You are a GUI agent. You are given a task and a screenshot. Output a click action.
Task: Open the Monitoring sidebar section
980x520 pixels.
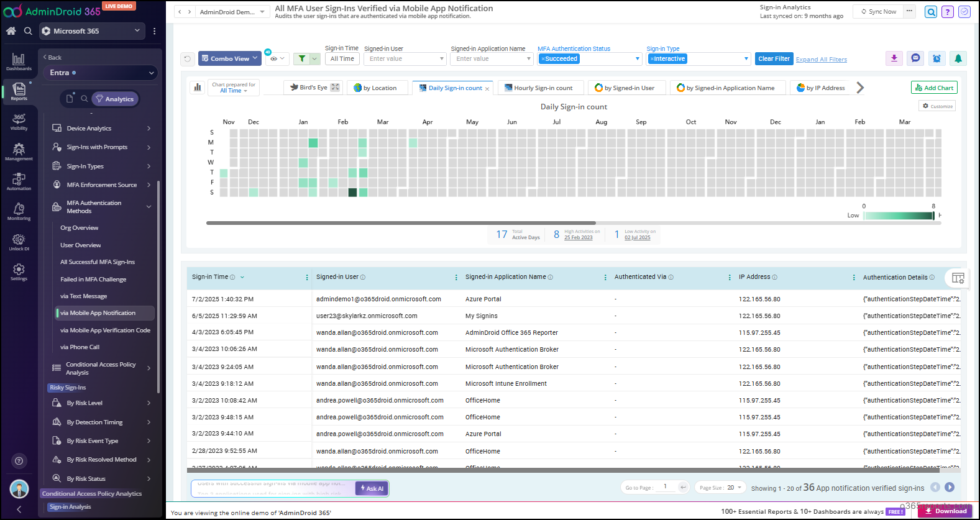19,212
